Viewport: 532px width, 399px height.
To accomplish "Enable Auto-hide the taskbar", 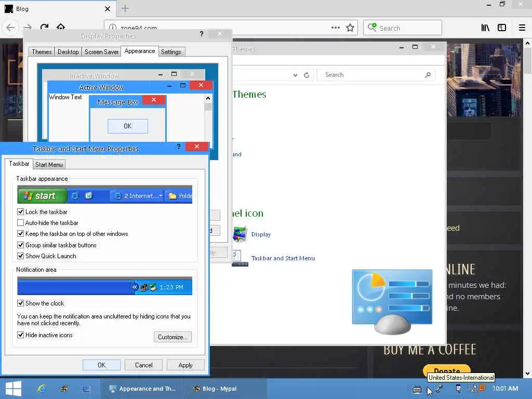I will pos(20,223).
